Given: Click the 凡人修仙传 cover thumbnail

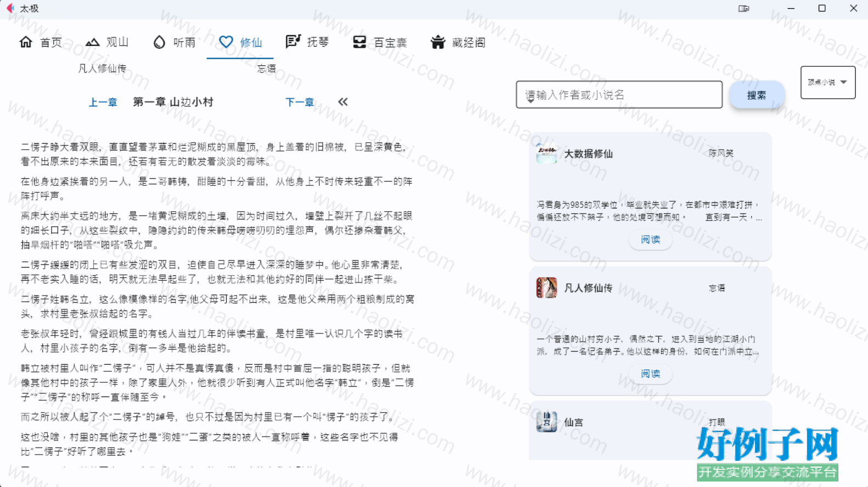Looking at the screenshot, I should (x=546, y=288).
